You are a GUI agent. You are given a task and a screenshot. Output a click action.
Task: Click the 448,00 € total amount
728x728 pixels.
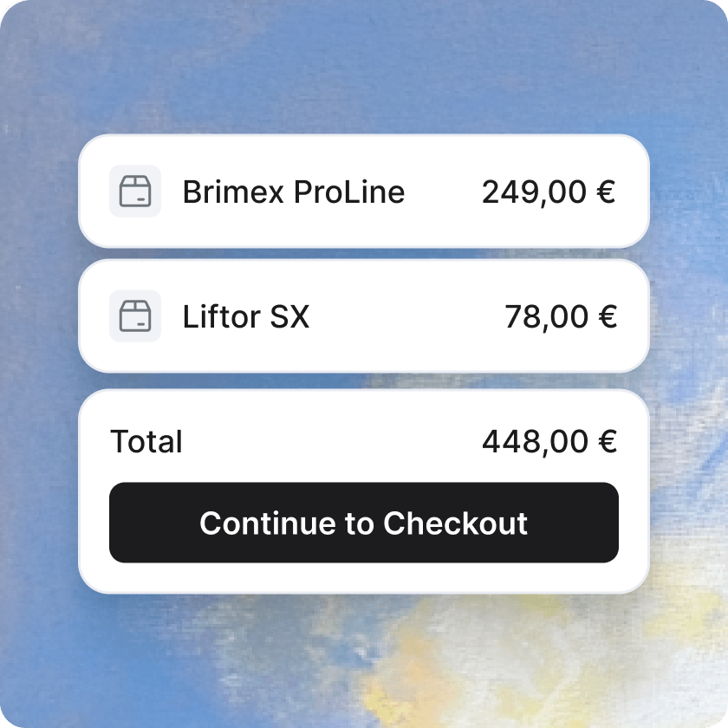[549, 441]
